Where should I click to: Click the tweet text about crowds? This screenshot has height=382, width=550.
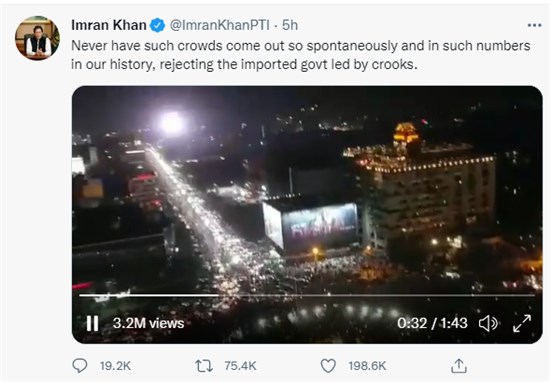(x=301, y=55)
